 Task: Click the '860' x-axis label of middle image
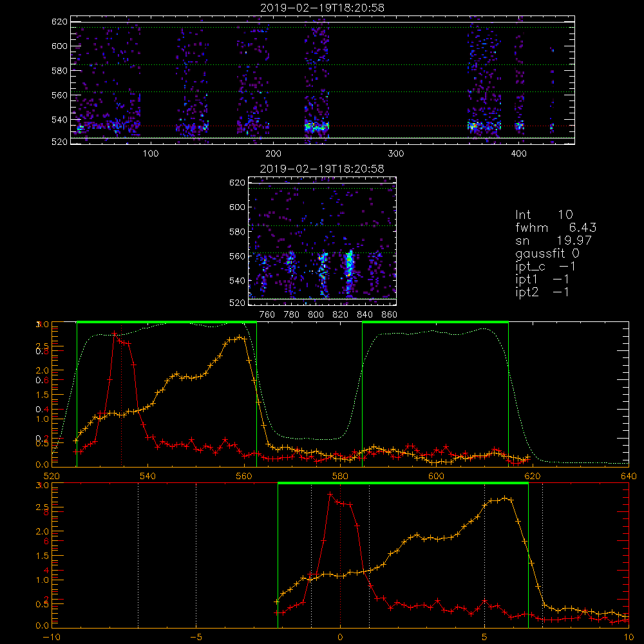tap(390, 315)
